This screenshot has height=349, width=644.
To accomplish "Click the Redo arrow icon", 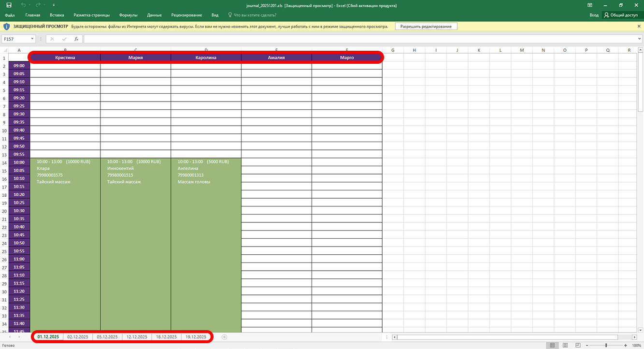I will click(x=39, y=5).
